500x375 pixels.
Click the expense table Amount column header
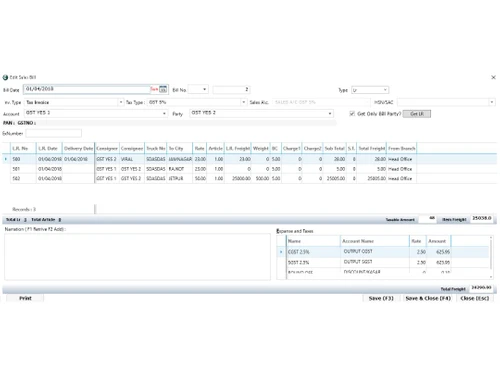[x=439, y=241]
